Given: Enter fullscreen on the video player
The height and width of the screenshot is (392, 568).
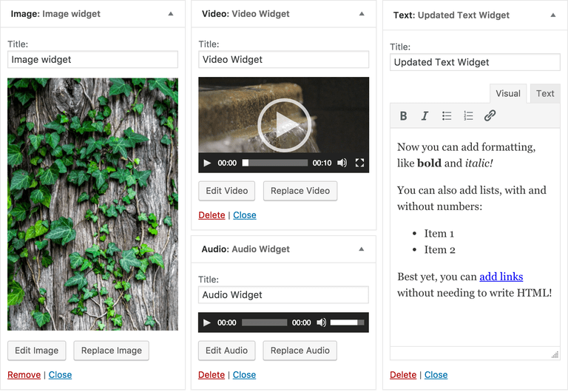Looking at the screenshot, I should (359, 163).
